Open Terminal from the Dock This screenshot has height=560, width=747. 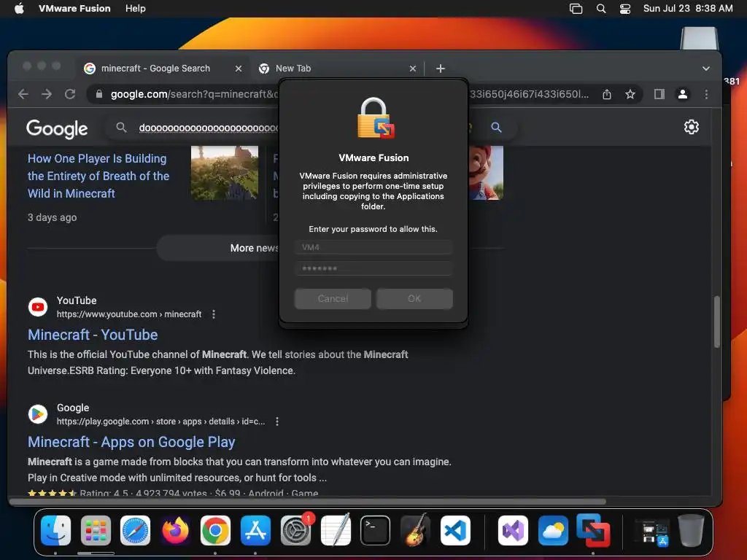click(x=376, y=530)
